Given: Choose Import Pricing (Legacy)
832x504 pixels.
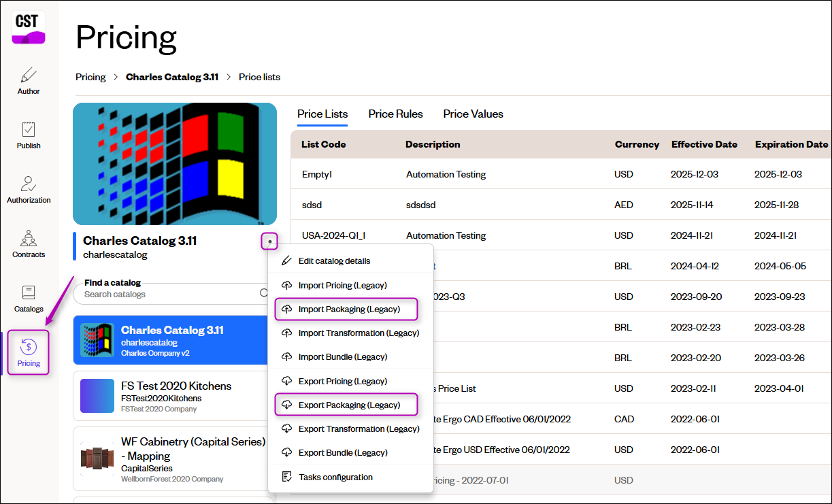Looking at the screenshot, I should point(350,285).
